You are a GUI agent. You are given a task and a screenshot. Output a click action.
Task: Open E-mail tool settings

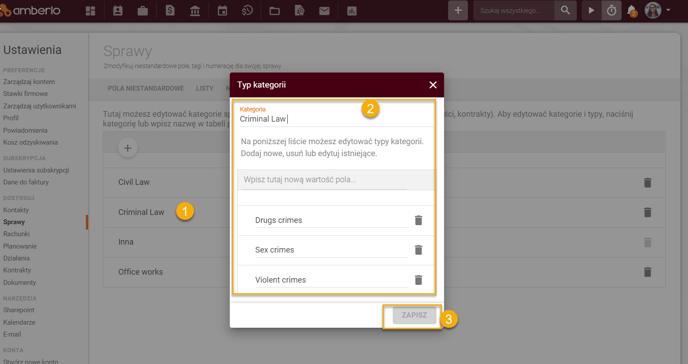[x=12, y=334]
